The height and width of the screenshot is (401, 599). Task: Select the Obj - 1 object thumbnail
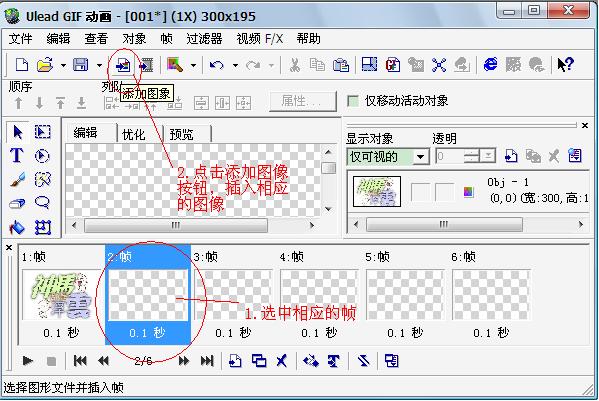[377, 191]
